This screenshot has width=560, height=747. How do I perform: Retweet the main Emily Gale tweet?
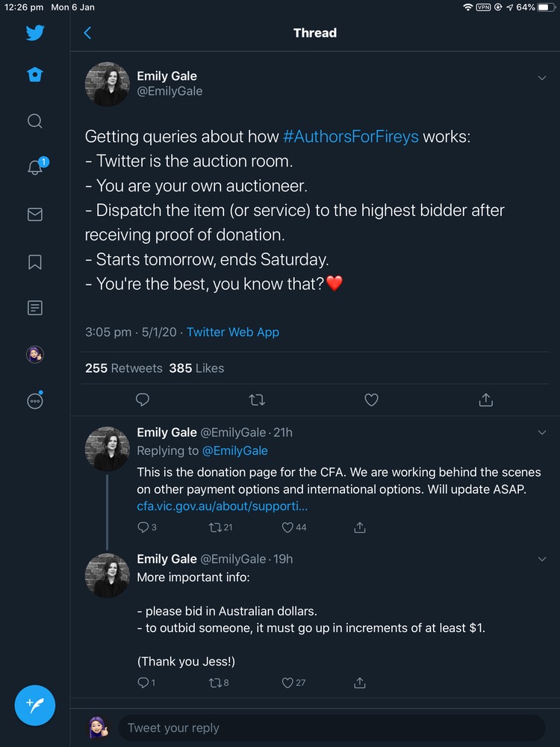[257, 400]
